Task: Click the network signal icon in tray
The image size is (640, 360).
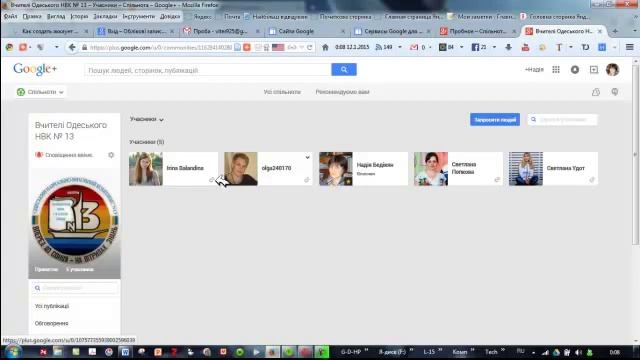Action: (545, 352)
